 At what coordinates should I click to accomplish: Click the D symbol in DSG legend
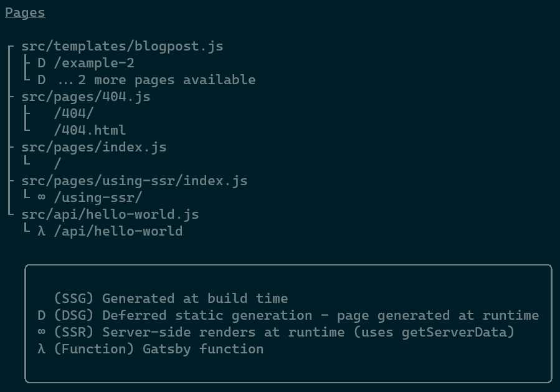[42, 315]
